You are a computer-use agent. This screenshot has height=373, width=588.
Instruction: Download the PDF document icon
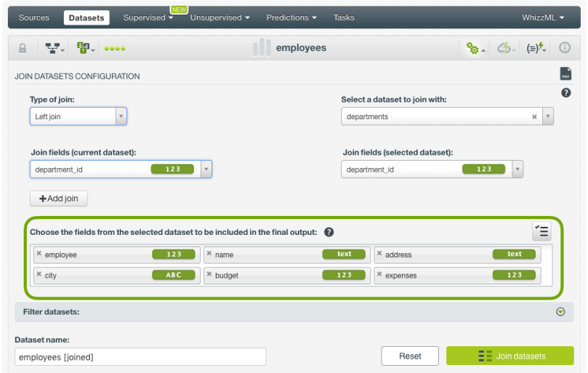565,73
